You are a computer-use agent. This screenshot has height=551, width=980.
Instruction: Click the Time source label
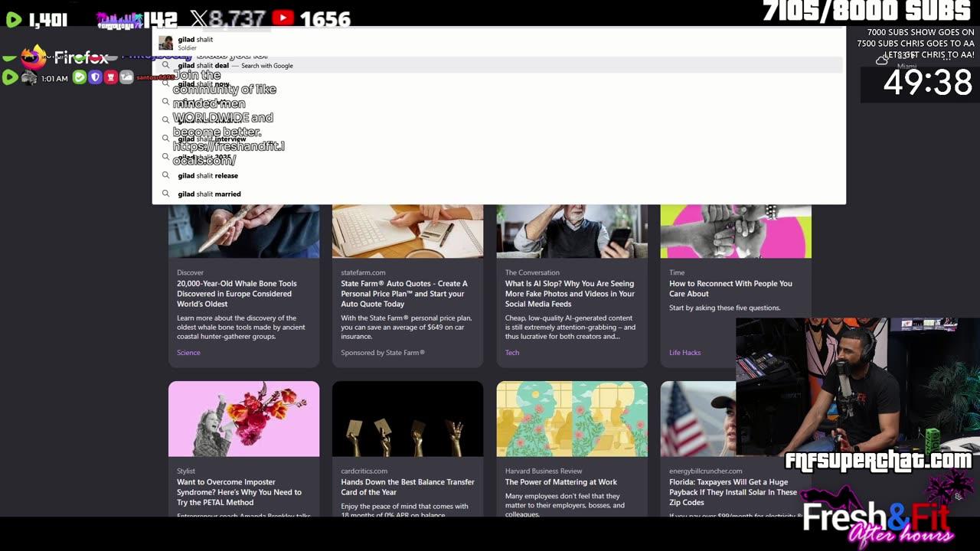677,272
